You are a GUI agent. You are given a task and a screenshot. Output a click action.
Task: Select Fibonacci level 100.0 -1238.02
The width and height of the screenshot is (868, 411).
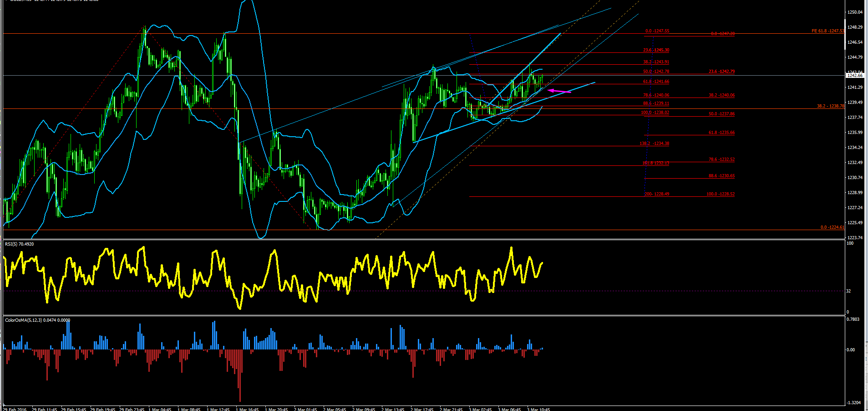click(x=655, y=113)
